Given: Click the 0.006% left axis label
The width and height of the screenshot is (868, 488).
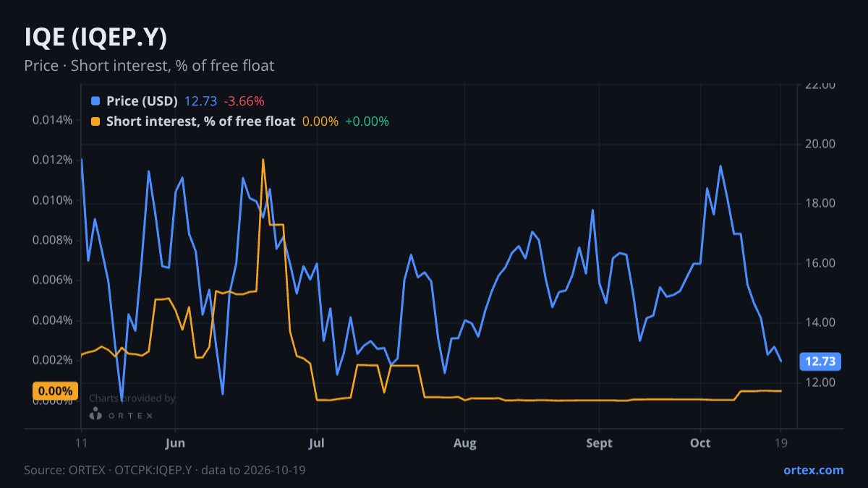Looking at the screenshot, I should tap(52, 281).
